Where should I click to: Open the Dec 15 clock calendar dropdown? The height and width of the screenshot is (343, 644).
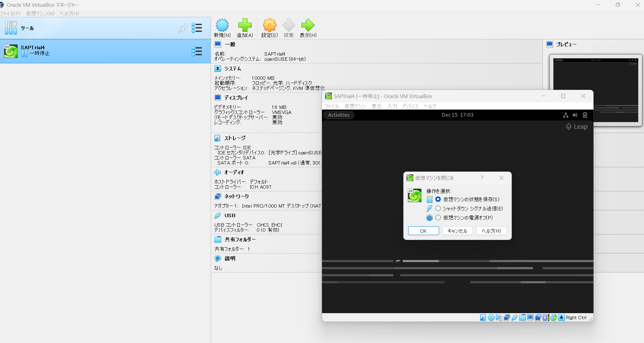[x=457, y=115]
